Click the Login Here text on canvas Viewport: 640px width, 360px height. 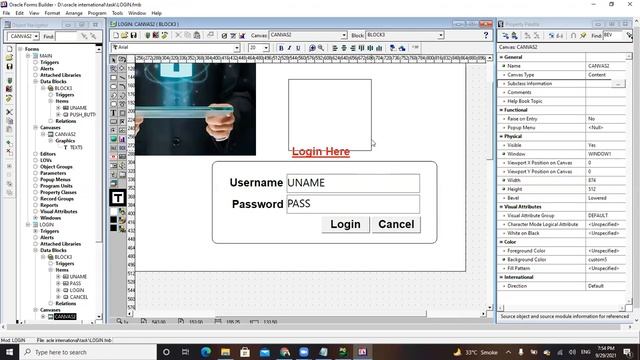pos(321,151)
